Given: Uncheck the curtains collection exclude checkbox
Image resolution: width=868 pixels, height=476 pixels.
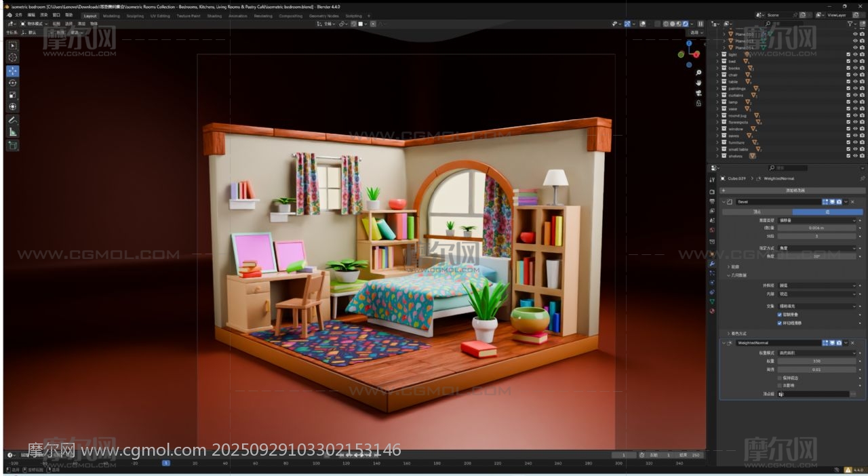Looking at the screenshot, I should pyautogui.click(x=848, y=95).
